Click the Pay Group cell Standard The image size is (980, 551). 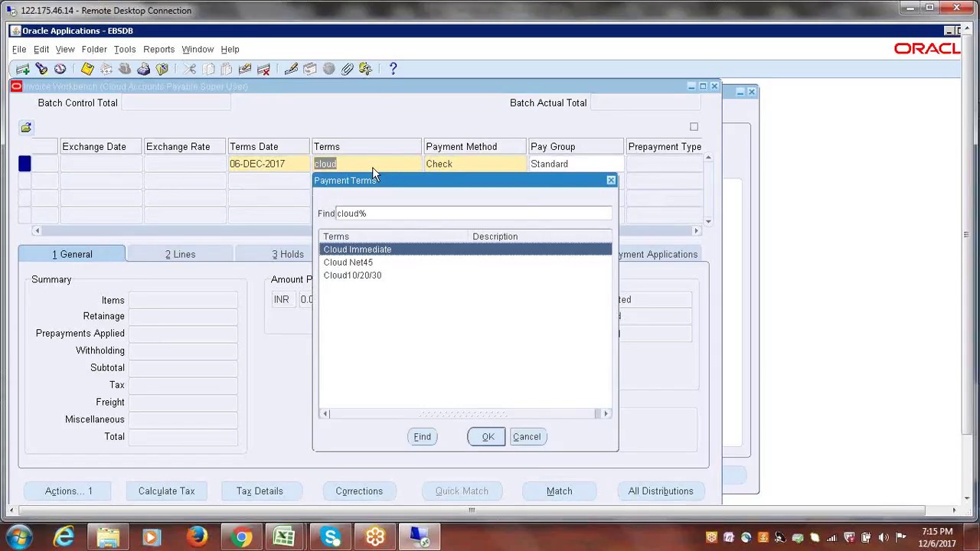[577, 164]
